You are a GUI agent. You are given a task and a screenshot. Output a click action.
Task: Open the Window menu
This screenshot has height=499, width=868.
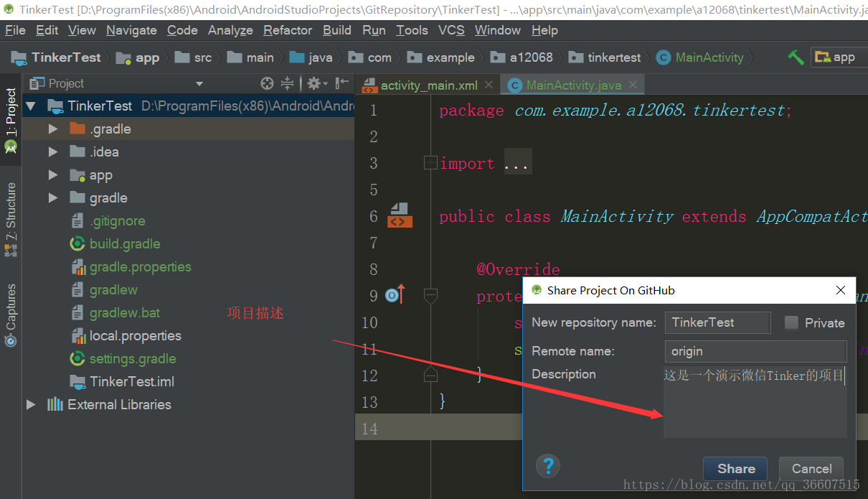(x=497, y=30)
